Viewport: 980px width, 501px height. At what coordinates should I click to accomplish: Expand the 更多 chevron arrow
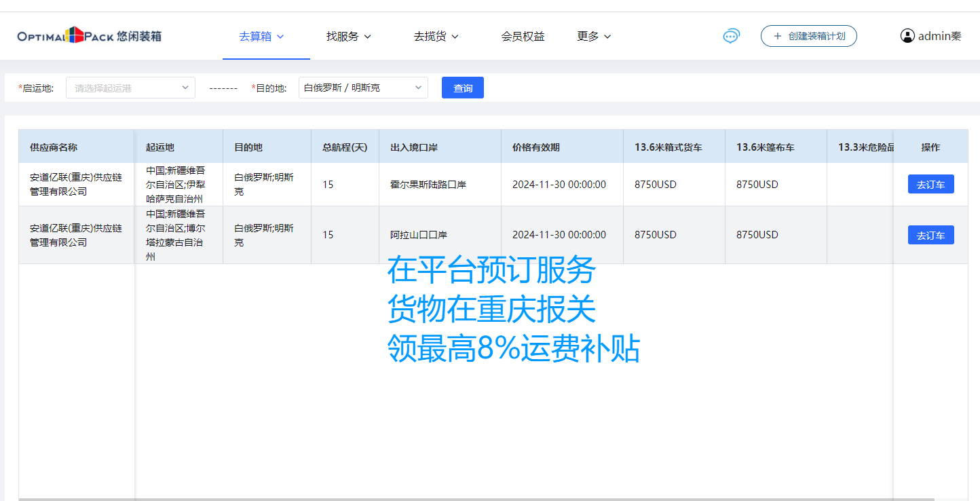click(607, 37)
